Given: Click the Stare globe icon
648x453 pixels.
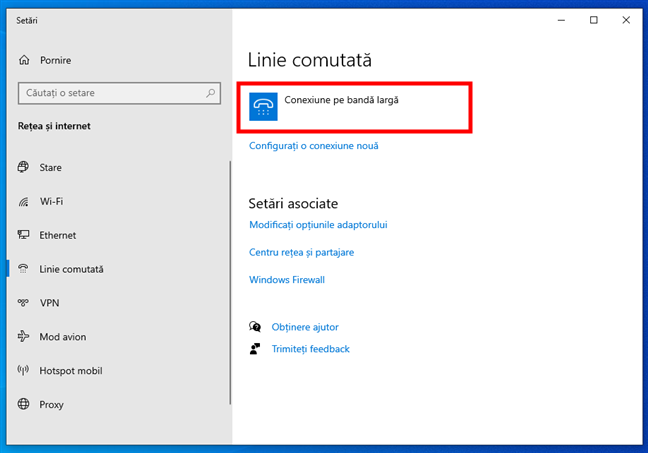Looking at the screenshot, I should pos(23,168).
